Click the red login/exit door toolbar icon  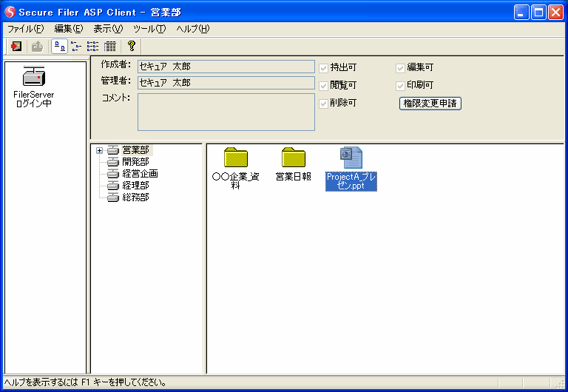coord(16,47)
